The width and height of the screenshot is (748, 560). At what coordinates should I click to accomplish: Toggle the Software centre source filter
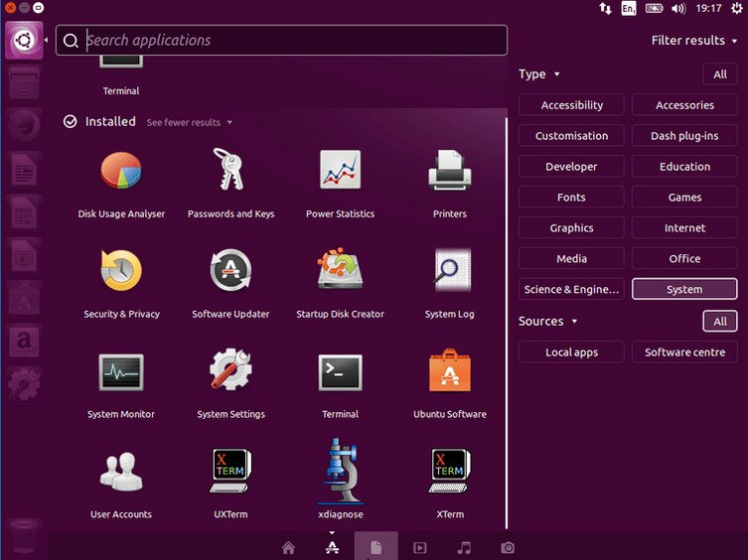684,352
